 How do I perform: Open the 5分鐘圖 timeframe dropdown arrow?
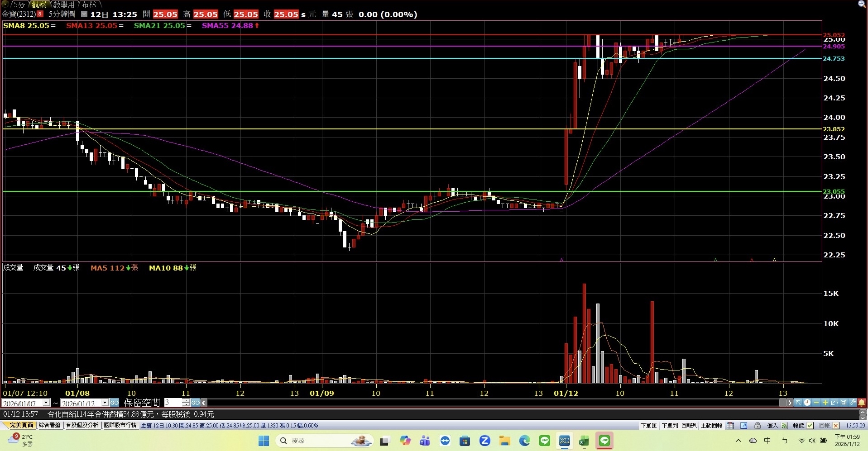point(84,14)
